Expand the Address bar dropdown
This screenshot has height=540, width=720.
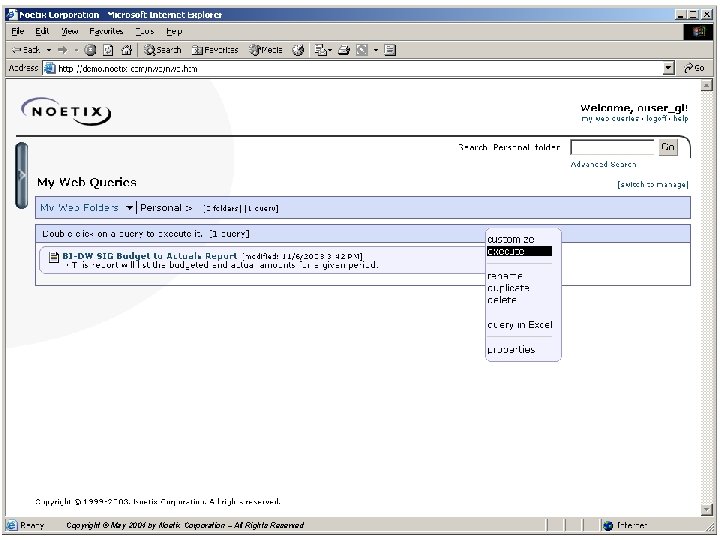(x=669, y=68)
